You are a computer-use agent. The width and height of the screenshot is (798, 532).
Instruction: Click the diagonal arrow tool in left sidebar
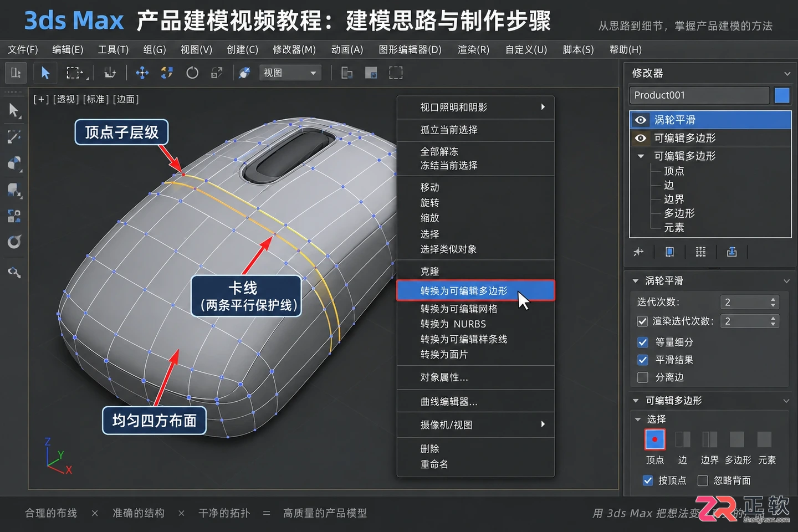14,136
